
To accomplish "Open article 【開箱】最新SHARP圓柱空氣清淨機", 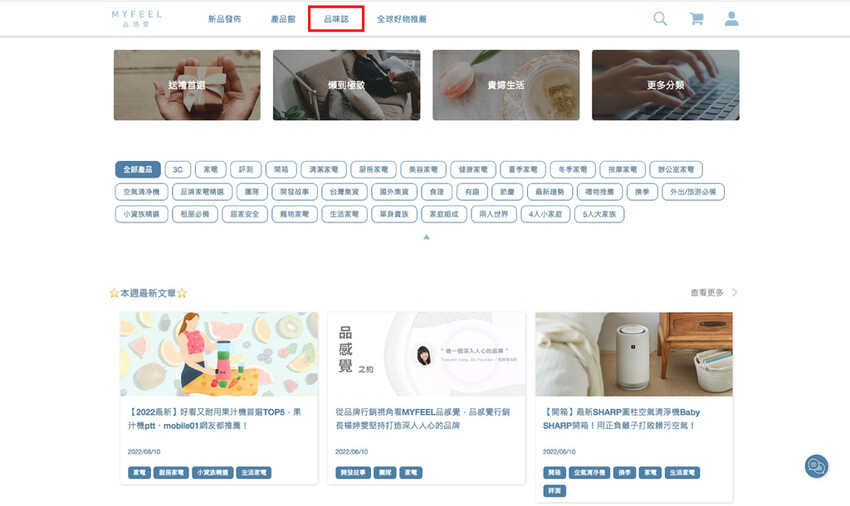I will point(621,419).
